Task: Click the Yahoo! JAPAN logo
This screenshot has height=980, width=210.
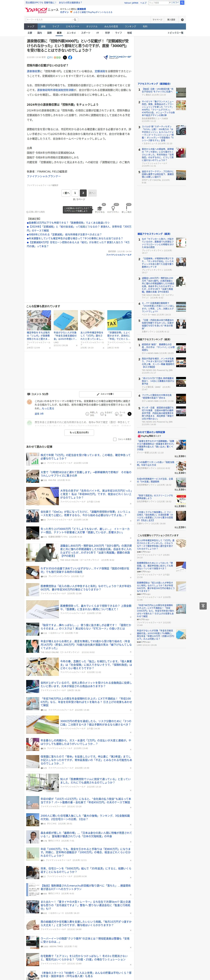Action: pos(36,10)
